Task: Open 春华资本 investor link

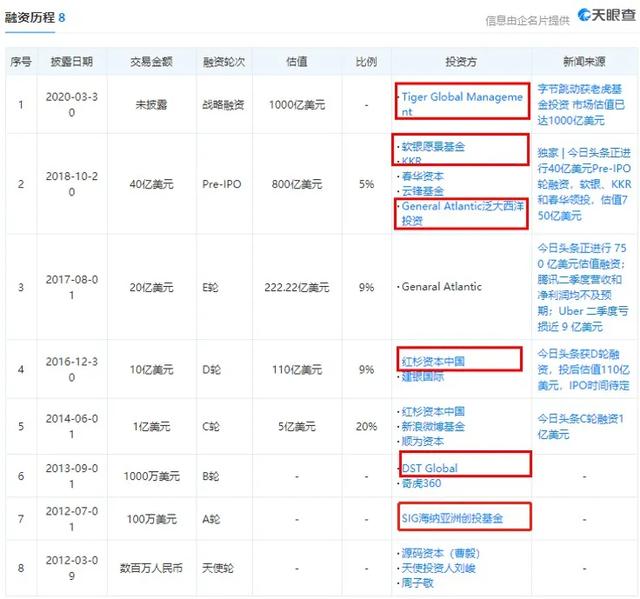Action: coord(422,176)
